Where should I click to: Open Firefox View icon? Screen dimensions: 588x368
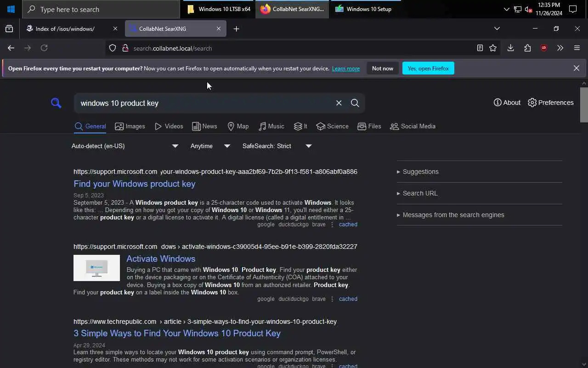tap(9, 29)
